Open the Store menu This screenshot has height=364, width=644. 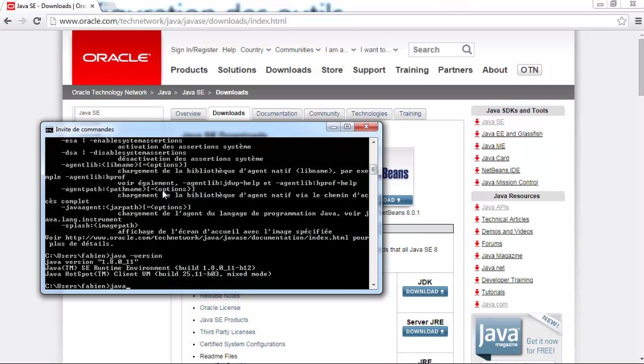pos(332,70)
